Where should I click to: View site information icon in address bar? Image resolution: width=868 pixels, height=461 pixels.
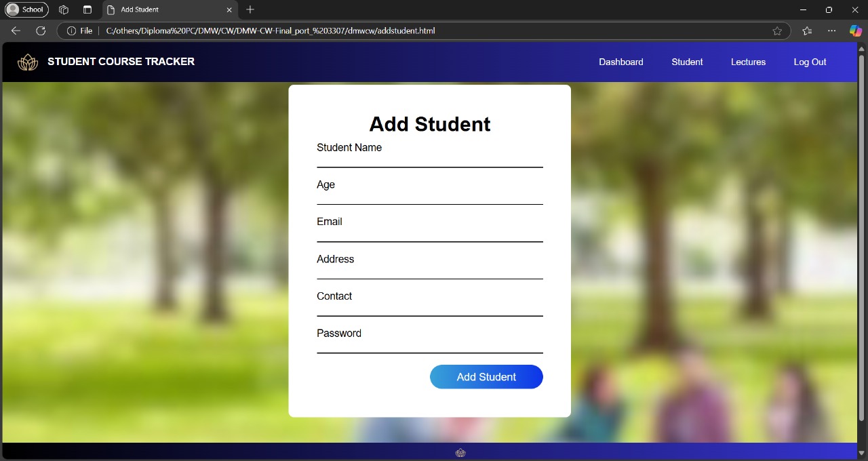click(71, 31)
